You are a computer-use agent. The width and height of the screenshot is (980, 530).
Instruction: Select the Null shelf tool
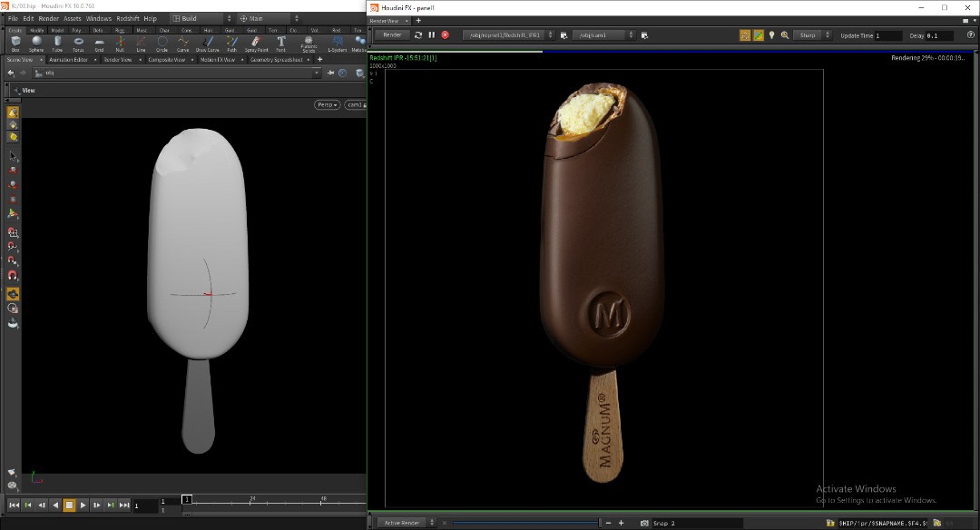point(120,44)
